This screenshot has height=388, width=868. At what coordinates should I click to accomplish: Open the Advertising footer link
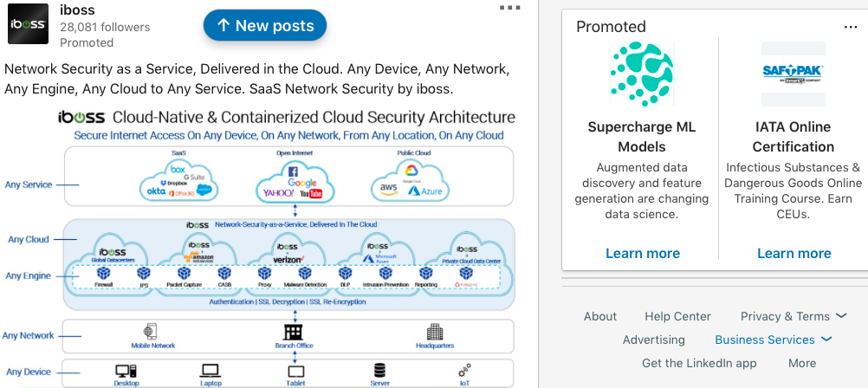(x=654, y=339)
